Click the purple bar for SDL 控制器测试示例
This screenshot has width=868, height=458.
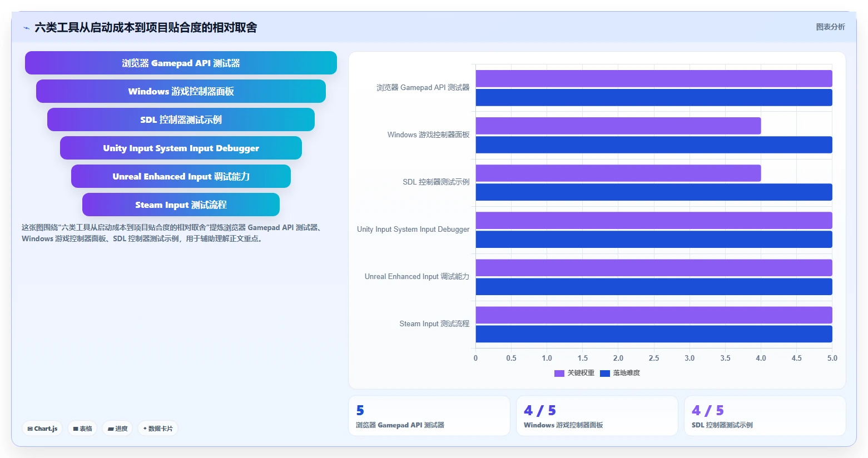(x=618, y=173)
